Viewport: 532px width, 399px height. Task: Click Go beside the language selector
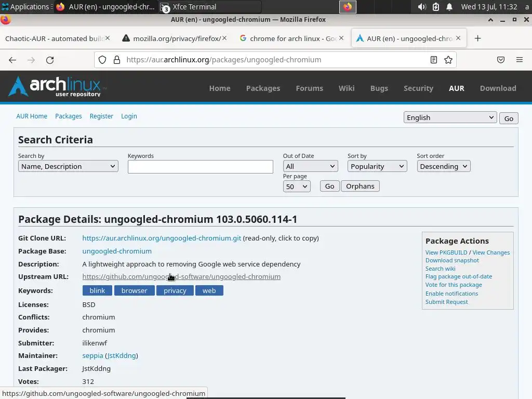[x=509, y=118]
